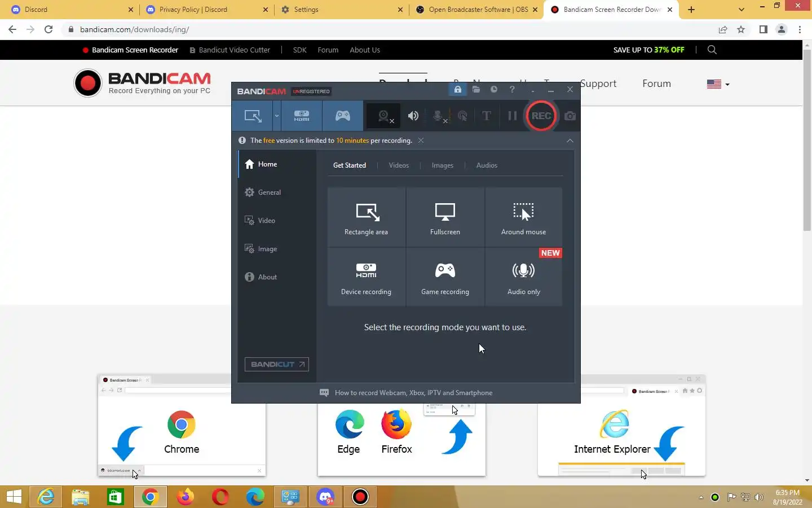
Task: Open Chrome tab search dropdown arrow
Action: [x=742, y=10]
